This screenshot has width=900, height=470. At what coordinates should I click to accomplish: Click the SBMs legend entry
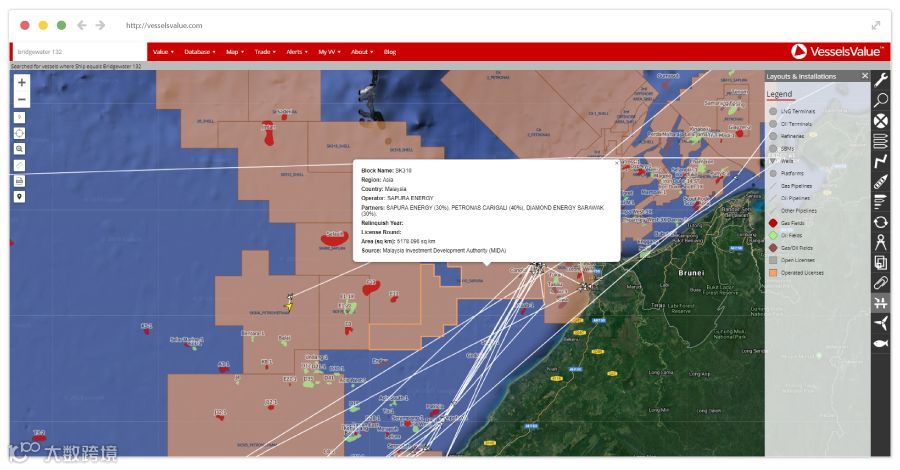(782, 149)
